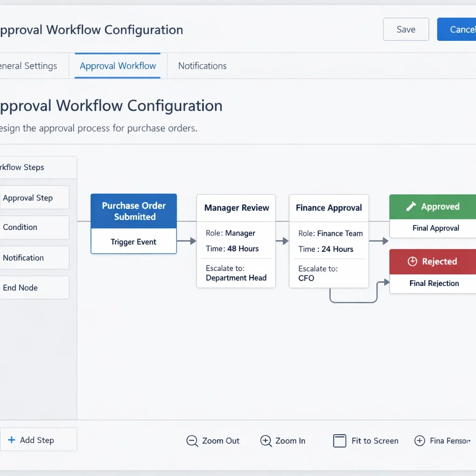476x476 pixels.
Task: Switch to the Notifications tab
Action: coord(202,66)
